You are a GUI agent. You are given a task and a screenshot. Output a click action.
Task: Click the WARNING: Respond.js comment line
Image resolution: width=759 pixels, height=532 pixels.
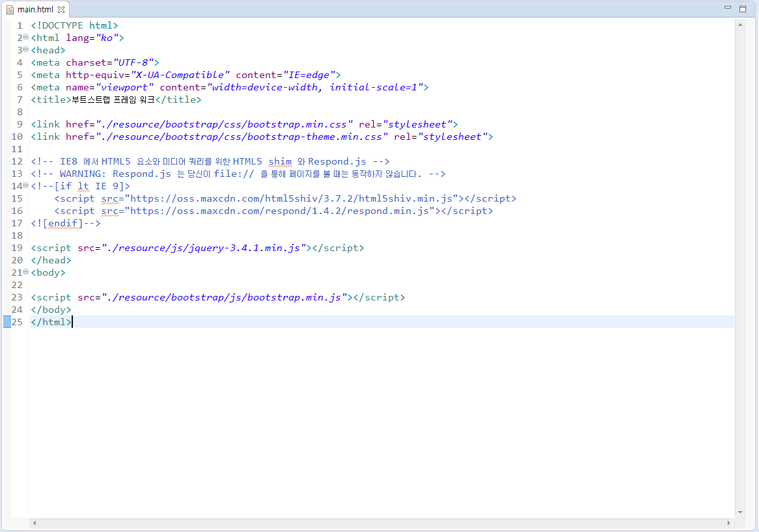pyautogui.click(x=238, y=174)
